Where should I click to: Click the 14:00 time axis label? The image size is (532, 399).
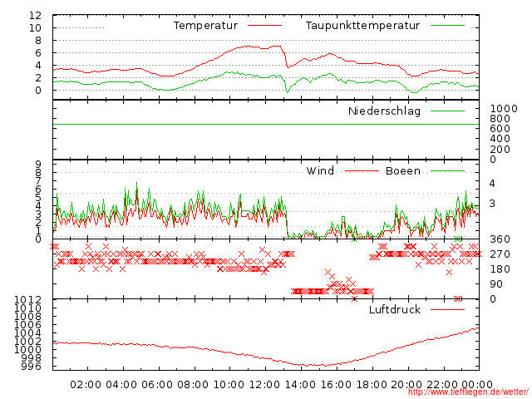point(300,385)
